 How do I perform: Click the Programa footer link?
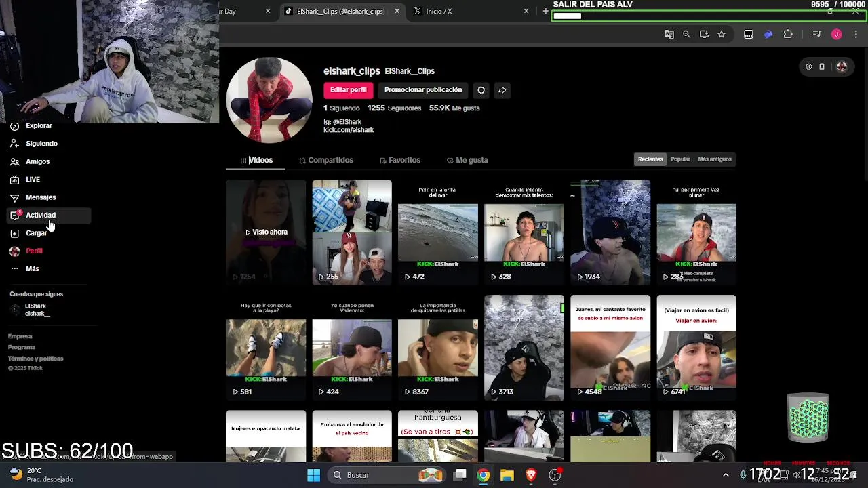[22, 347]
